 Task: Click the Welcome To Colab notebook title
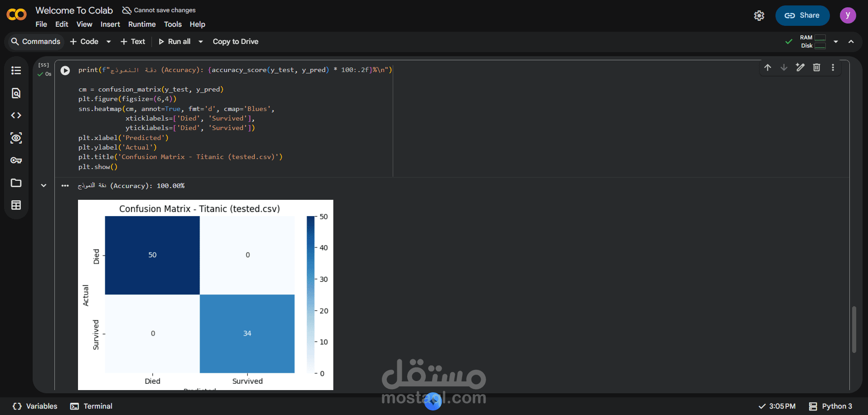(x=74, y=10)
